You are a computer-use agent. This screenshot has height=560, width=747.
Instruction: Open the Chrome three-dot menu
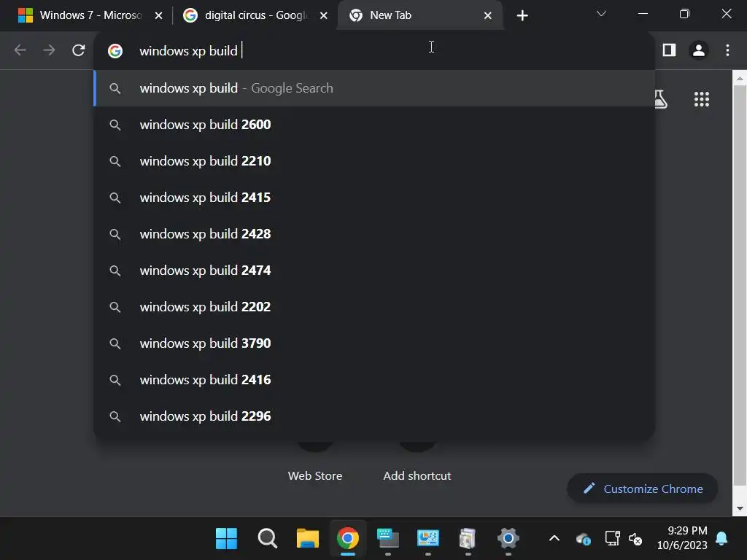727,50
